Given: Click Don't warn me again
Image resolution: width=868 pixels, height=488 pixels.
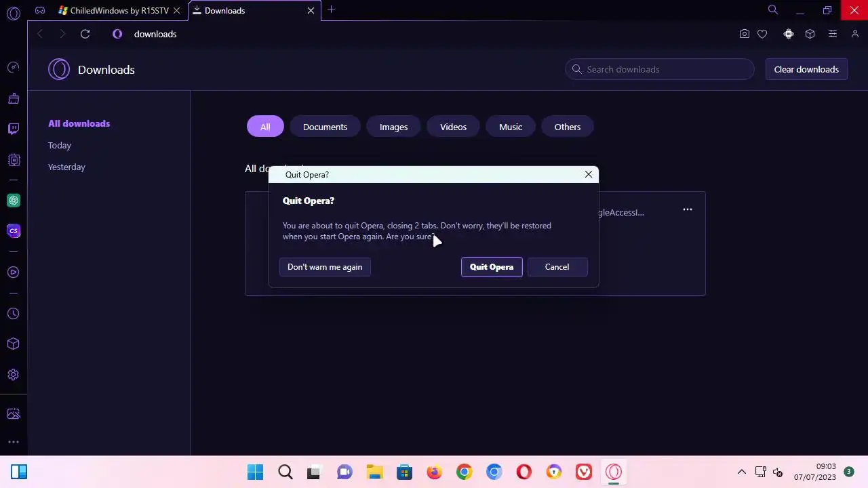Looking at the screenshot, I should tap(325, 267).
